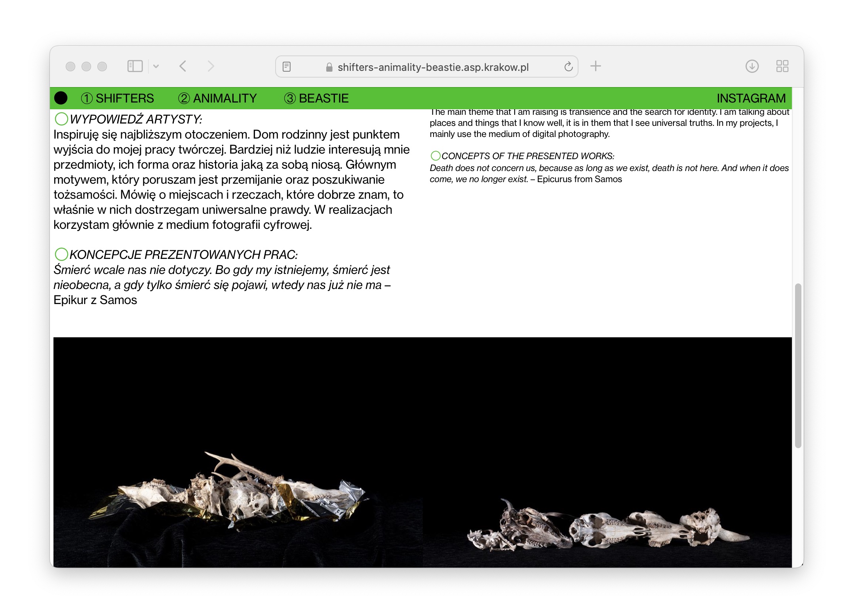Toggle the Safari sidebar icon
Screen dimensions: 860x616
(x=135, y=66)
